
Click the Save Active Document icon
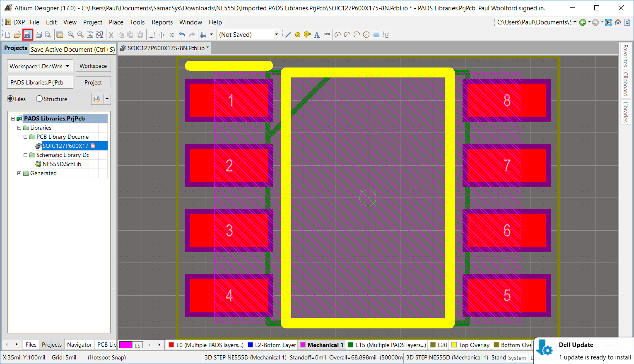click(27, 35)
